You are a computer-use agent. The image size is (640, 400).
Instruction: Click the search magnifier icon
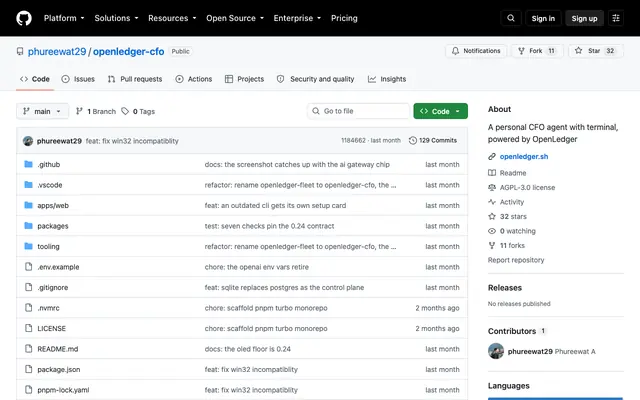coord(511,18)
